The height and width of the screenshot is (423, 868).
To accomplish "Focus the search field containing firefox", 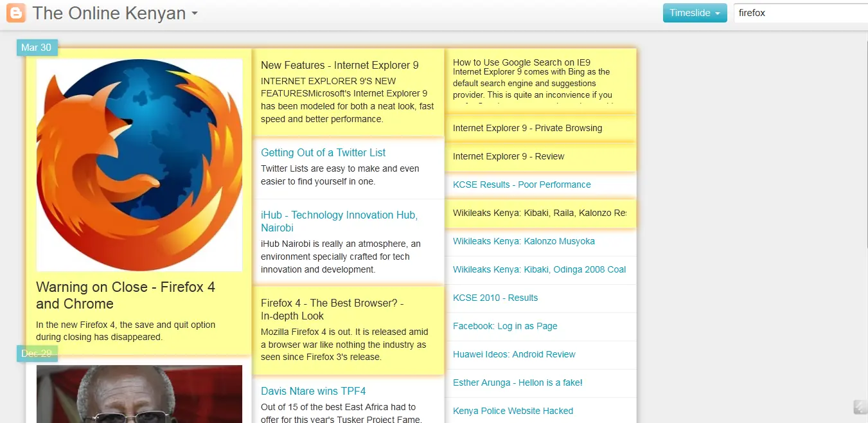I will click(x=801, y=13).
